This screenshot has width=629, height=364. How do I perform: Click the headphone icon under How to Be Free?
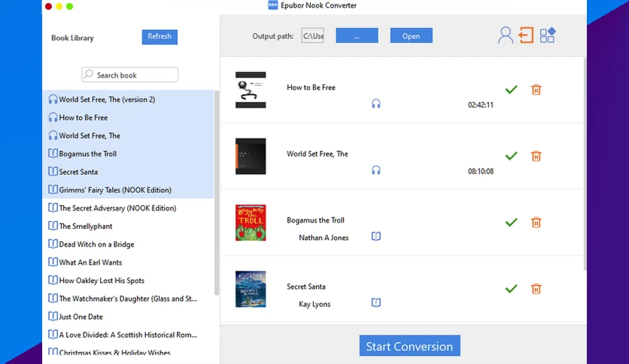[376, 104]
